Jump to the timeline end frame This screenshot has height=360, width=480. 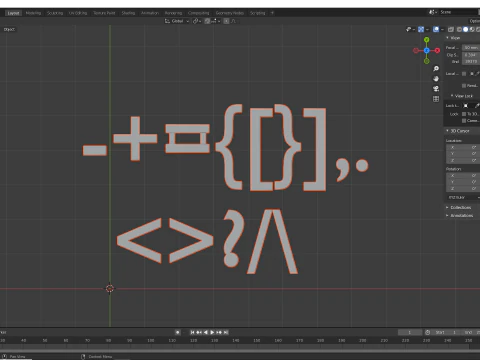(x=226, y=332)
